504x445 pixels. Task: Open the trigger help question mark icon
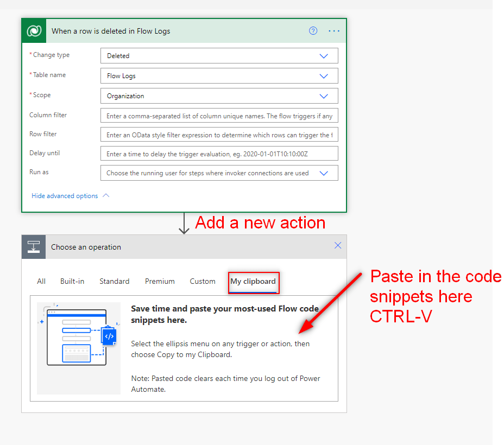[313, 31]
